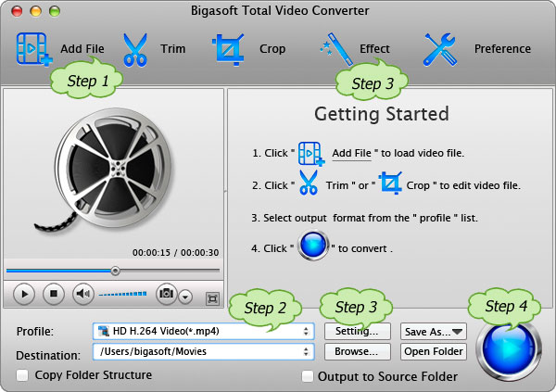Open Preference wrench and screwdriver icon
The image size is (556, 392).
point(439,50)
